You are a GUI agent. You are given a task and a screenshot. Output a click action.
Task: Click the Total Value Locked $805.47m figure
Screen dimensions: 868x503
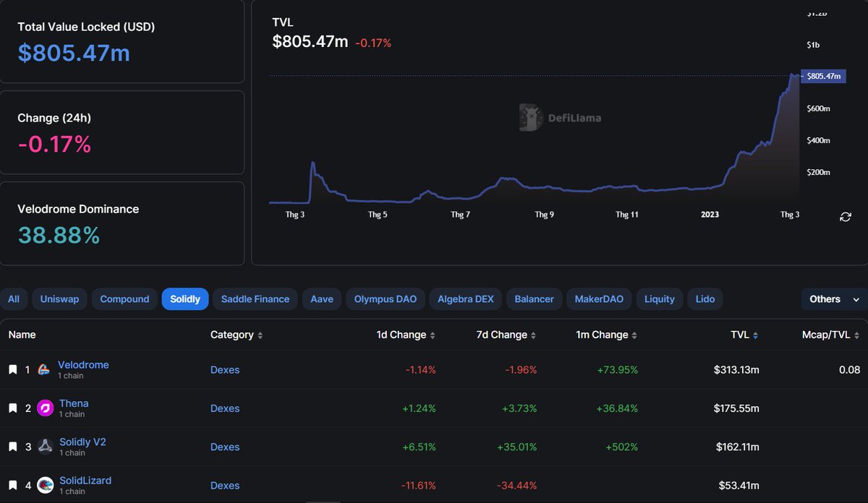tap(74, 53)
